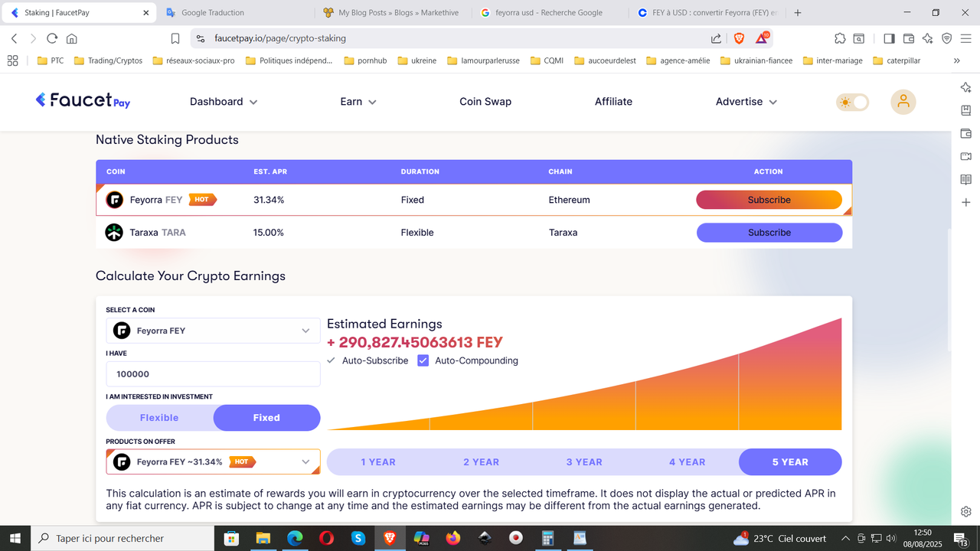
Task: Open reading list icon in sidebar
Action: 966,180
